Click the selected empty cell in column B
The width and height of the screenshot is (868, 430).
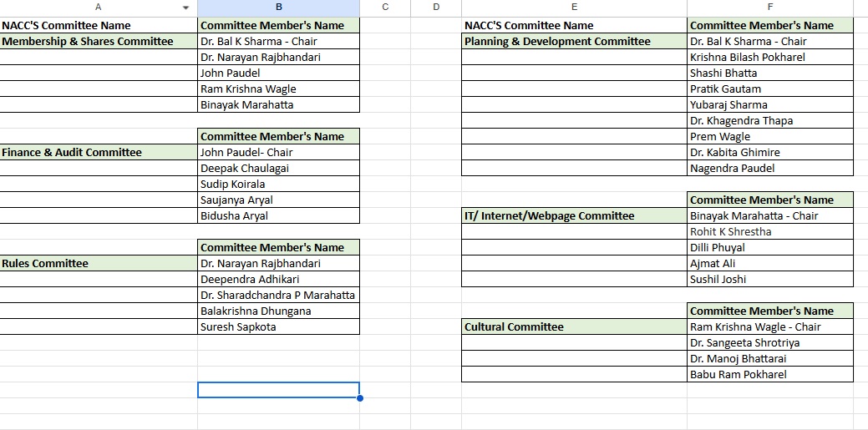coord(278,390)
